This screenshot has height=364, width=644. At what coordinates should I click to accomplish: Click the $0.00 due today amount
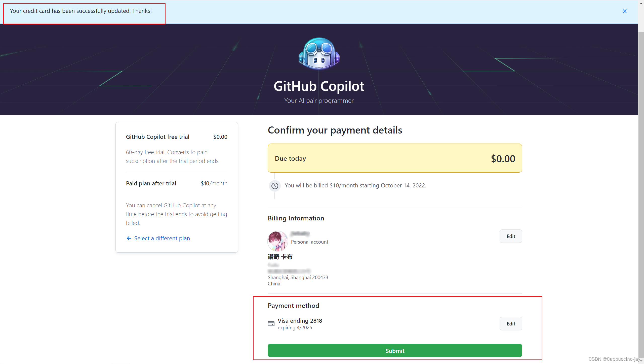tap(503, 159)
